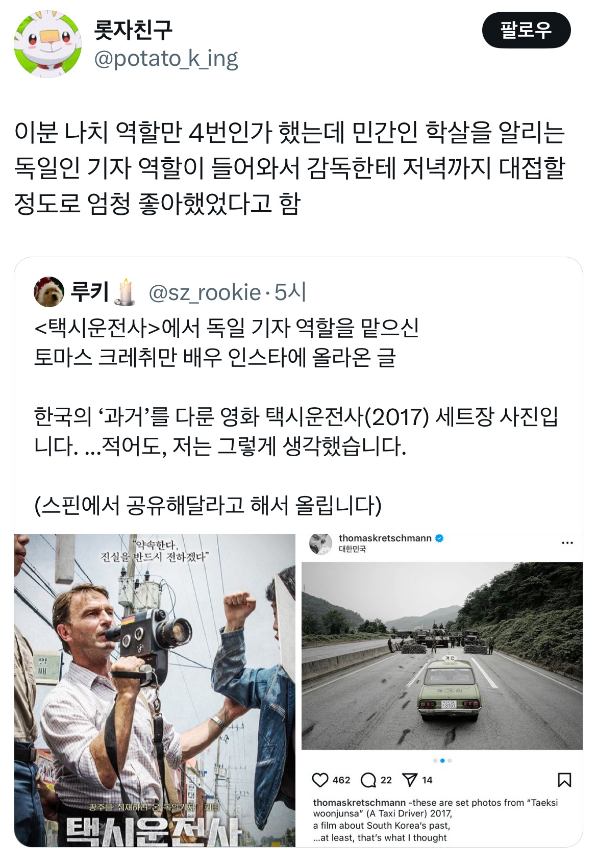Open the Instagram screenshot of green taxi
Screen dimensions: 597x868
pos(442,656)
